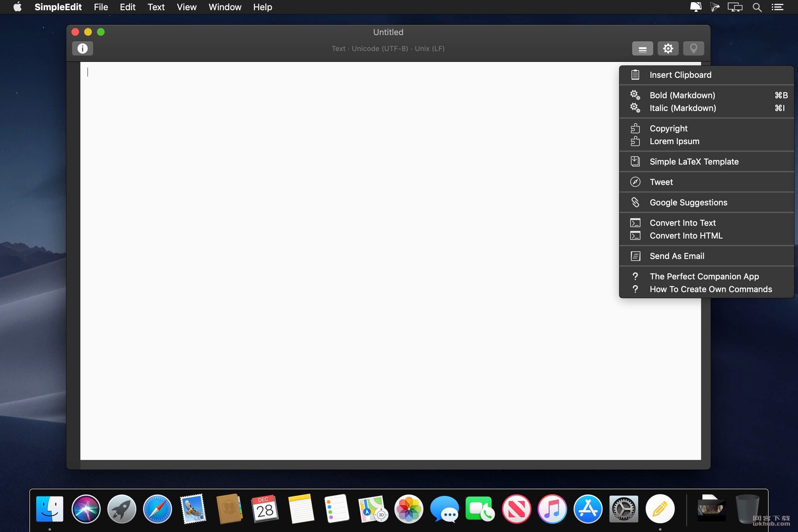Click the info button in SimpleEdit toolbar
The height and width of the screenshot is (532, 798).
coord(82,48)
